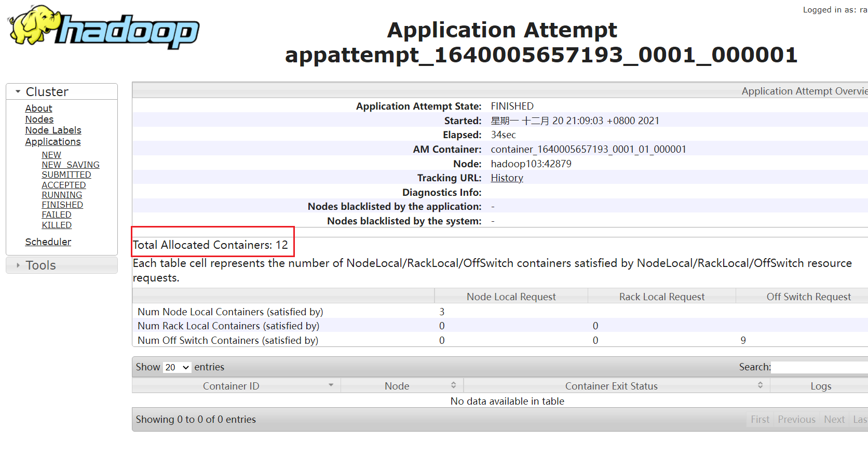Open Node Labels link
Image resolution: width=868 pixels, height=455 pixels.
tap(53, 130)
